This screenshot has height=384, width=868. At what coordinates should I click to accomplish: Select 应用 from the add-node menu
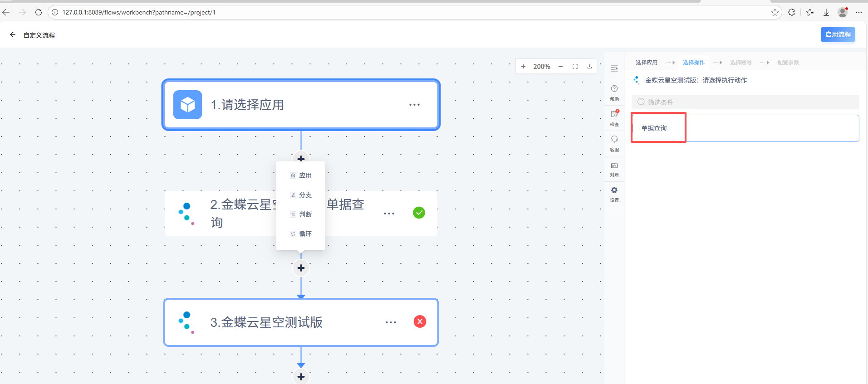(x=301, y=175)
